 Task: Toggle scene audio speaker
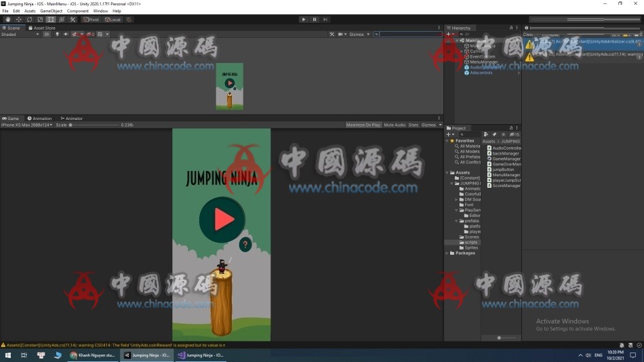pyautogui.click(x=66, y=35)
